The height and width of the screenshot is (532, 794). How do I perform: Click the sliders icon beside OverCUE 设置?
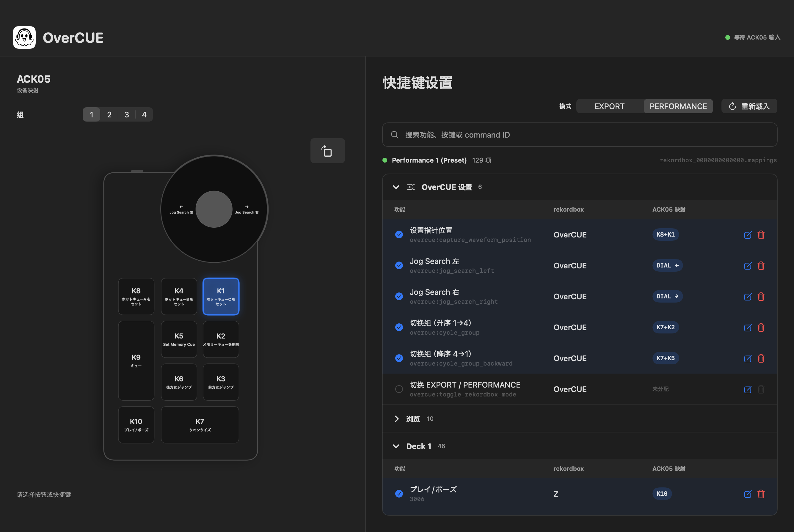[x=411, y=187]
